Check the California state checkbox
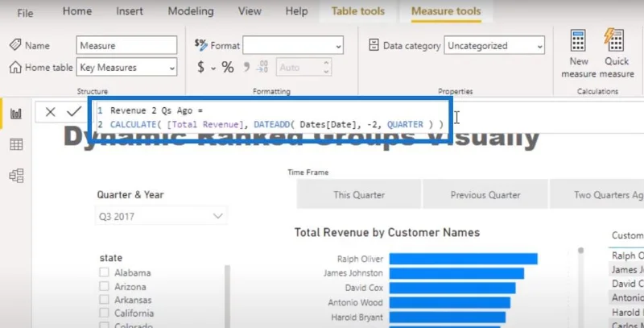Viewport: 644px width, 328px height. coord(105,313)
